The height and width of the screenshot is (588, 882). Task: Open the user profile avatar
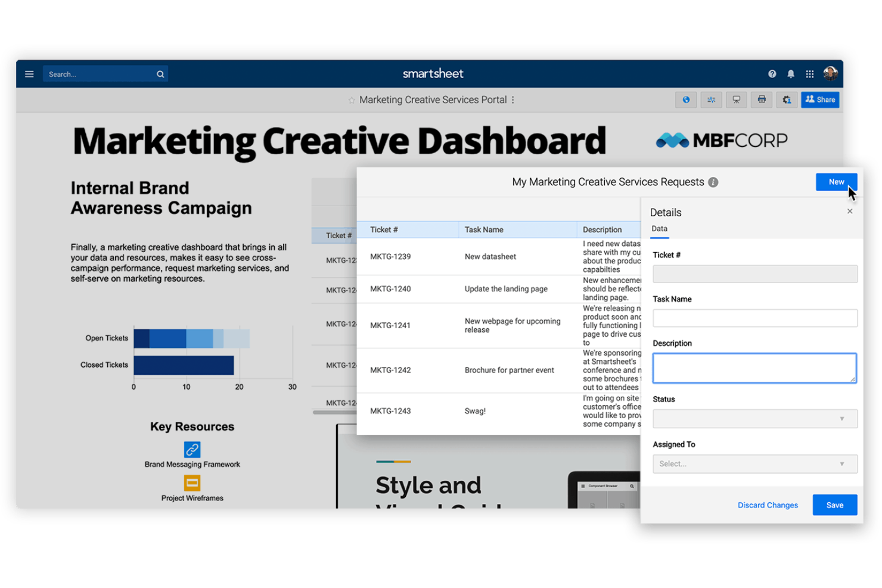click(830, 73)
